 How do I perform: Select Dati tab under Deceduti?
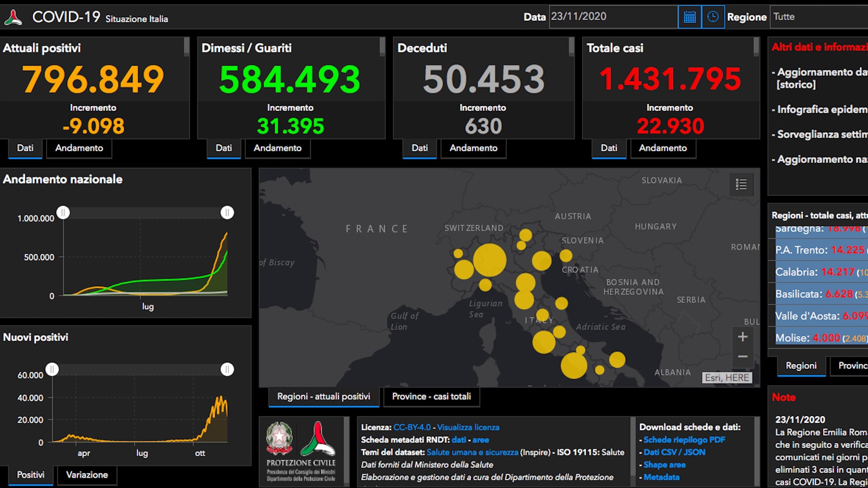(x=420, y=148)
